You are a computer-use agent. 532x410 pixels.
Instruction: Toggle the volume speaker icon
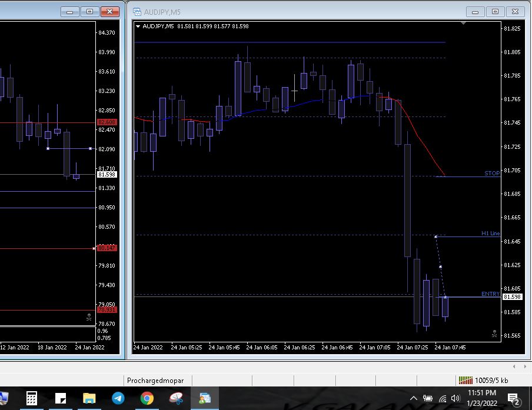click(x=455, y=398)
